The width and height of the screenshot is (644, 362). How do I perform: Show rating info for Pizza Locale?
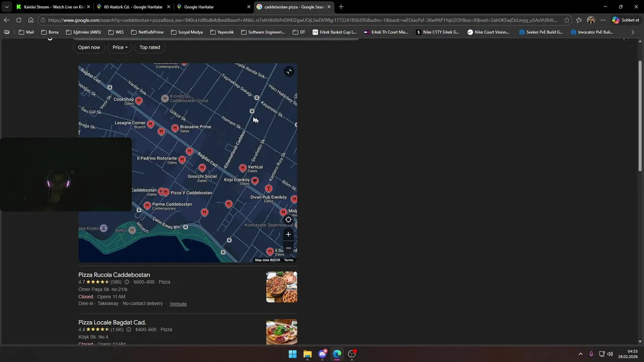[129, 330]
